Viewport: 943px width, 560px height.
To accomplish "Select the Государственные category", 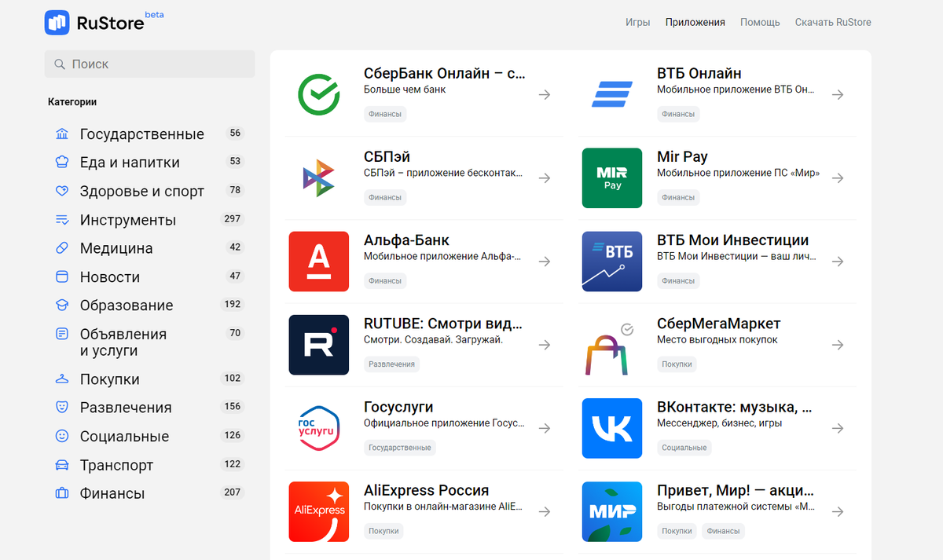I will (x=149, y=134).
